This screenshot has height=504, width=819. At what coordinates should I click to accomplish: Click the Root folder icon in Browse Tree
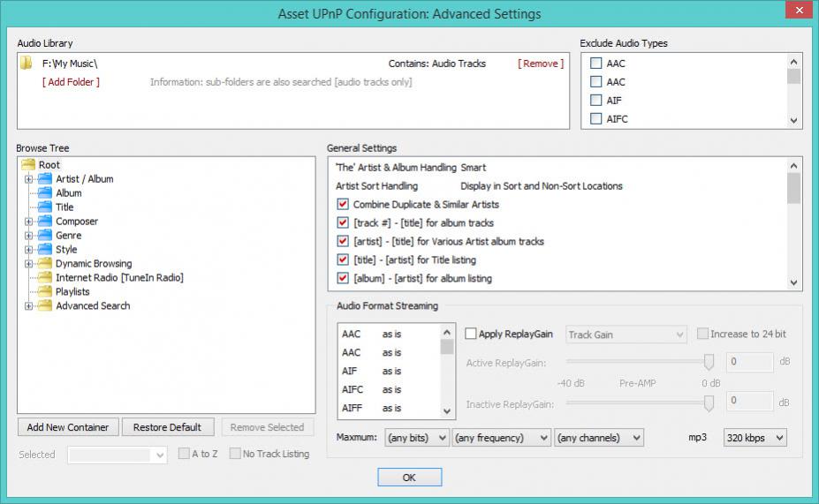[x=27, y=165]
